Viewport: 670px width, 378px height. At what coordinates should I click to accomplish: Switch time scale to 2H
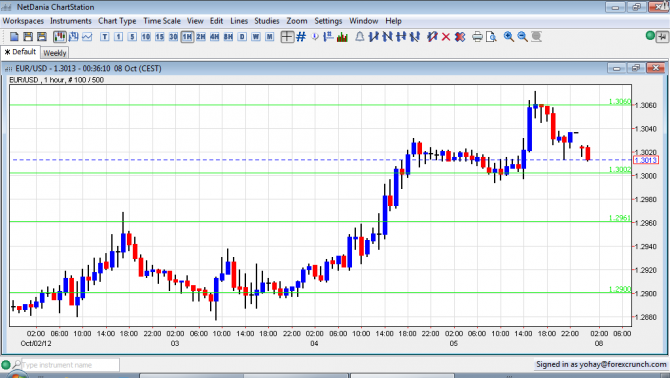[x=201, y=37]
